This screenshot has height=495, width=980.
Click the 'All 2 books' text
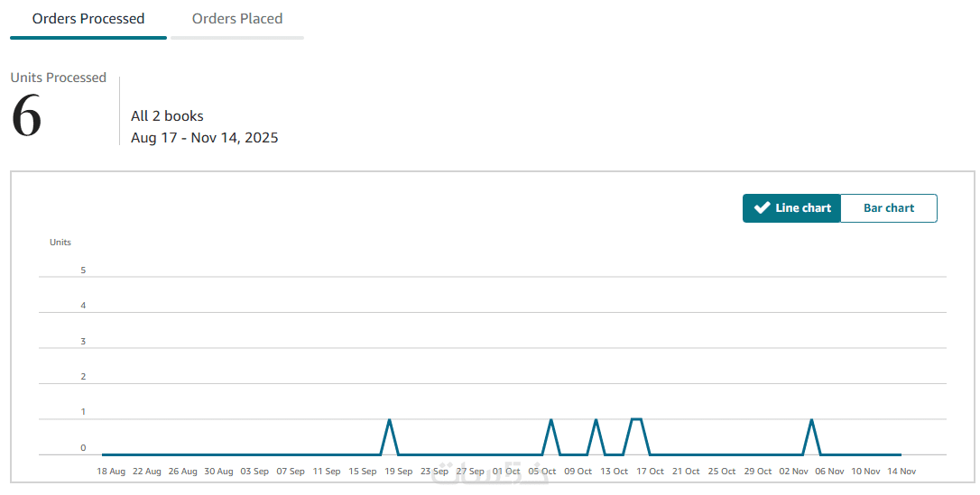(x=167, y=116)
